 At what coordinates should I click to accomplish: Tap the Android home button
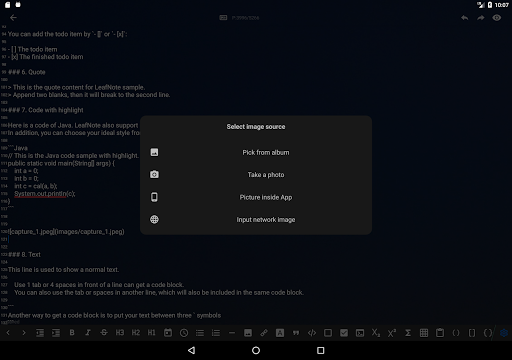pyautogui.click(x=256, y=350)
